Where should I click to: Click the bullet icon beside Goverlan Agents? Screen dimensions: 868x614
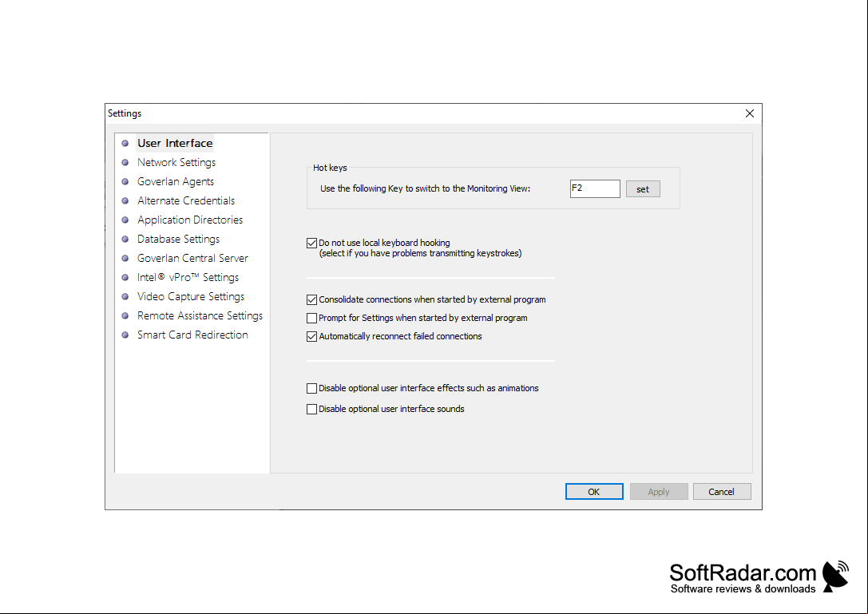125,181
